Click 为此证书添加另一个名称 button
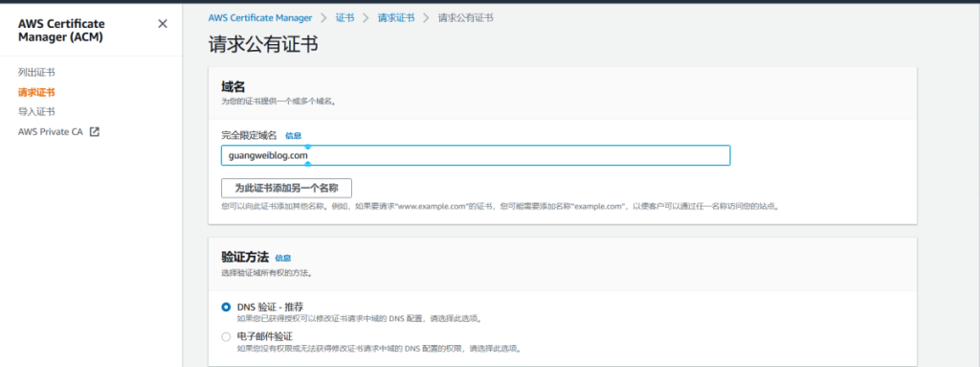 click(x=286, y=188)
